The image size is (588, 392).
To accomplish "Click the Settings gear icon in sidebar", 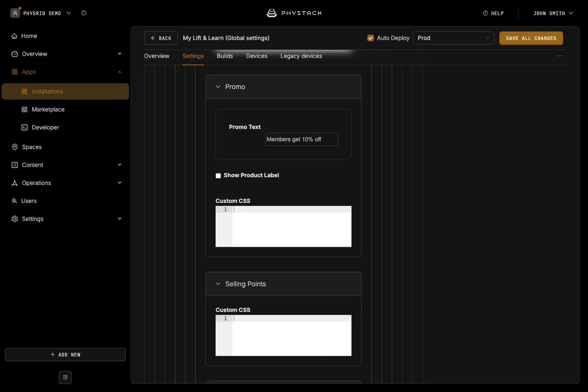I will pos(15,219).
